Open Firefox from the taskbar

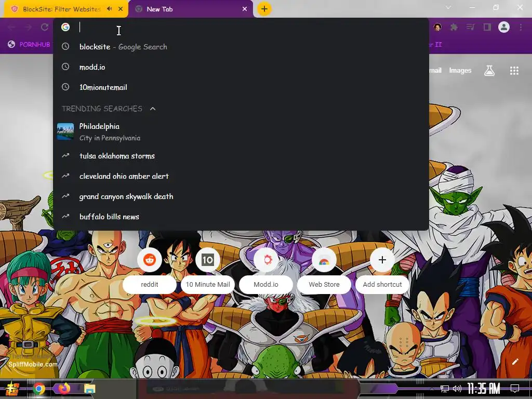[64, 388]
